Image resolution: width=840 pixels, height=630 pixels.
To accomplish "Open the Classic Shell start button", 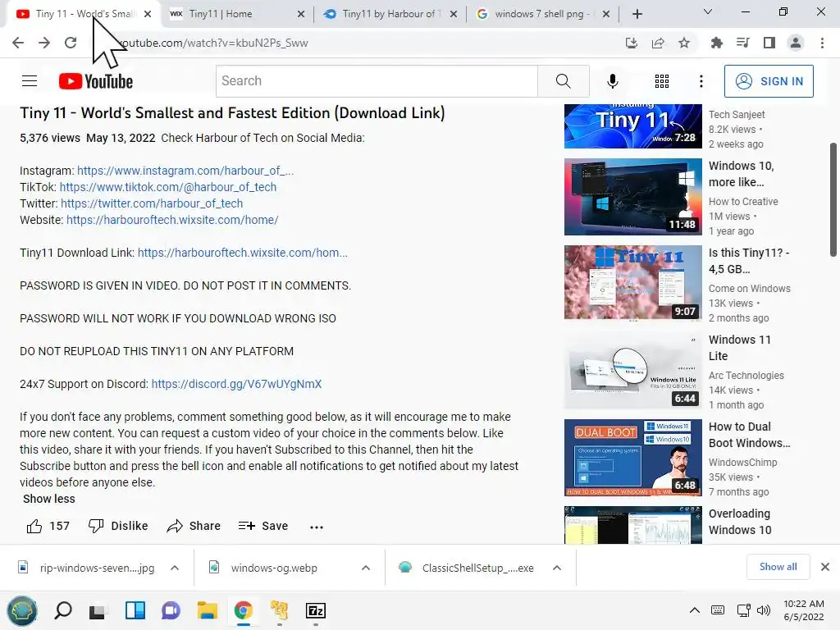I will (x=22, y=610).
